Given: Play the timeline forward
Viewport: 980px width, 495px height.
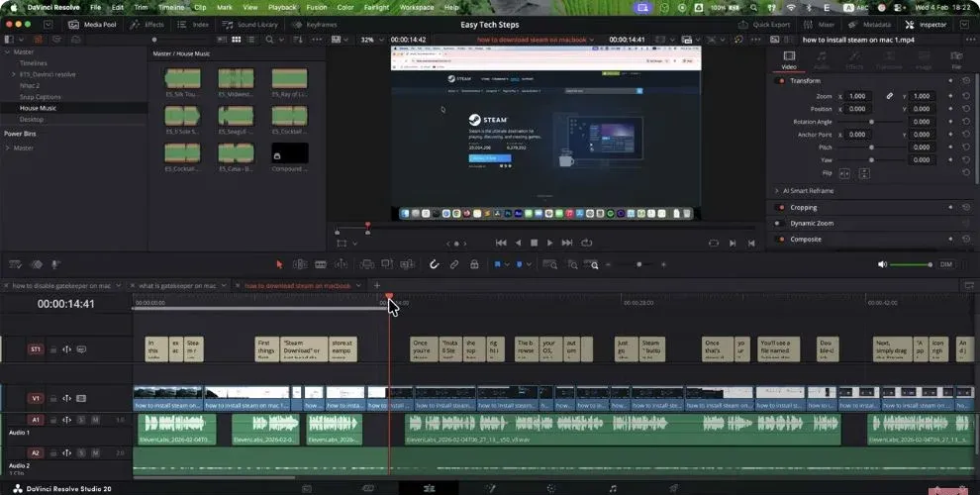Looking at the screenshot, I should coord(549,243).
